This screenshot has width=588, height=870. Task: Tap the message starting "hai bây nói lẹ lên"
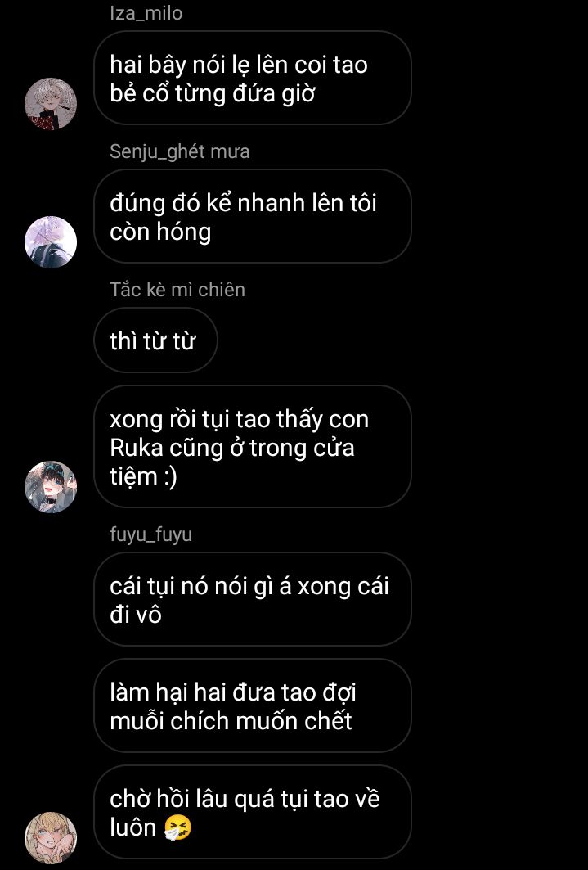point(253,79)
